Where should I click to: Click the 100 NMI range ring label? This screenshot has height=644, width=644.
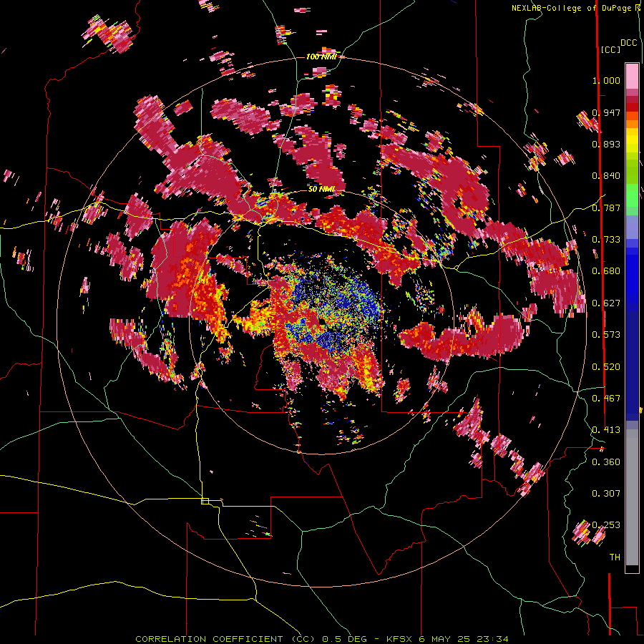pos(321,57)
